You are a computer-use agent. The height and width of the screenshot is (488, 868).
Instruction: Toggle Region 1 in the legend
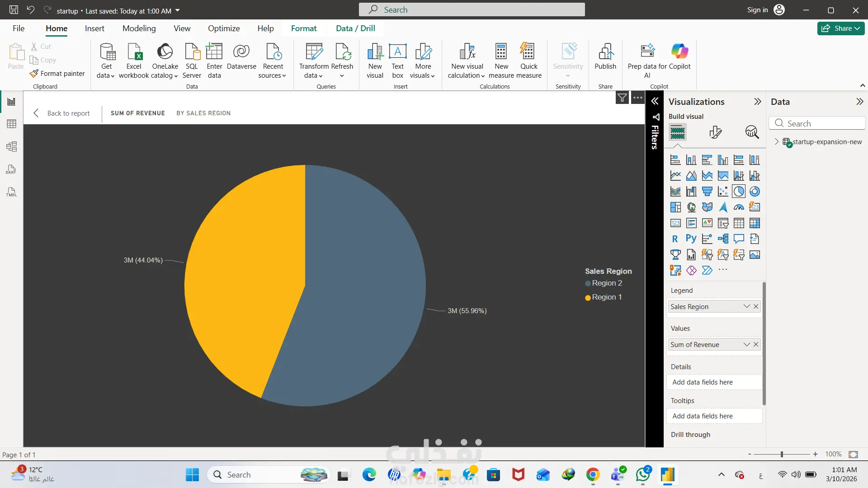coord(607,297)
